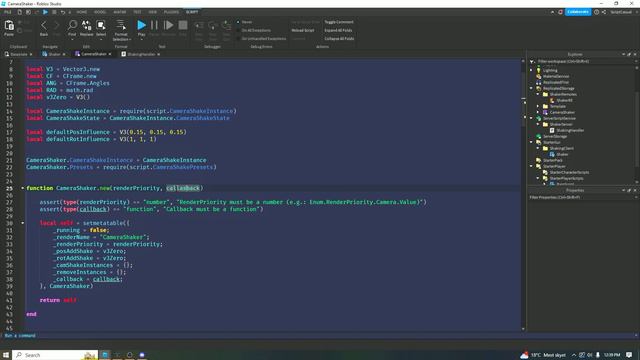This screenshot has width=640, height=360.
Task: Click the Format Selection icon
Action: pyautogui.click(x=121, y=25)
